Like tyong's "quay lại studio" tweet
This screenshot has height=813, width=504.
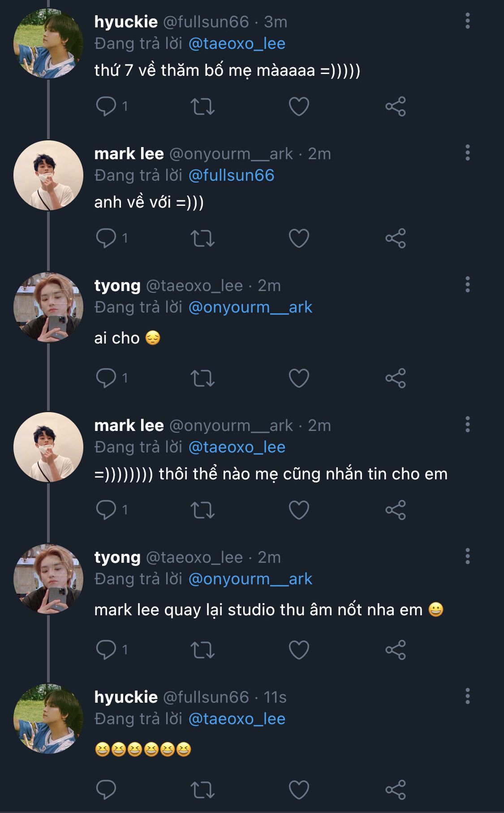tap(299, 650)
